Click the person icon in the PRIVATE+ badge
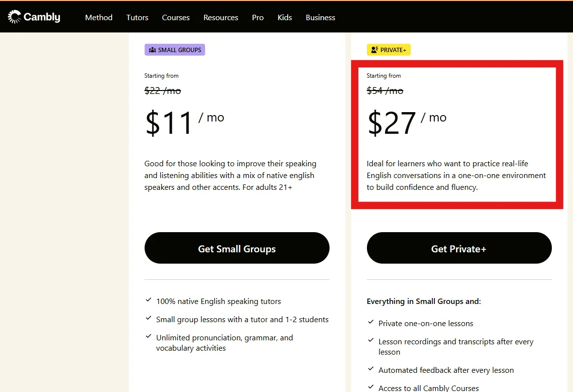This screenshot has height=392, width=573. click(374, 50)
